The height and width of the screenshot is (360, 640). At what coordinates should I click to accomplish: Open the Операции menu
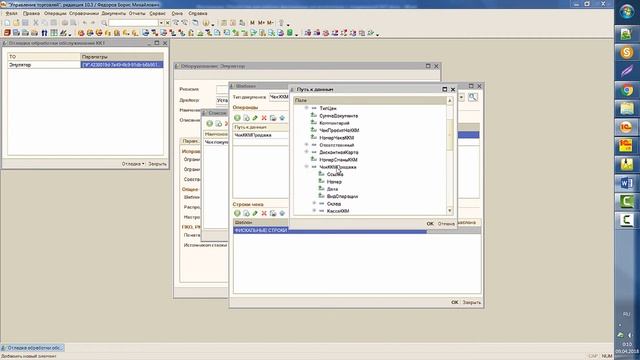tap(55, 13)
